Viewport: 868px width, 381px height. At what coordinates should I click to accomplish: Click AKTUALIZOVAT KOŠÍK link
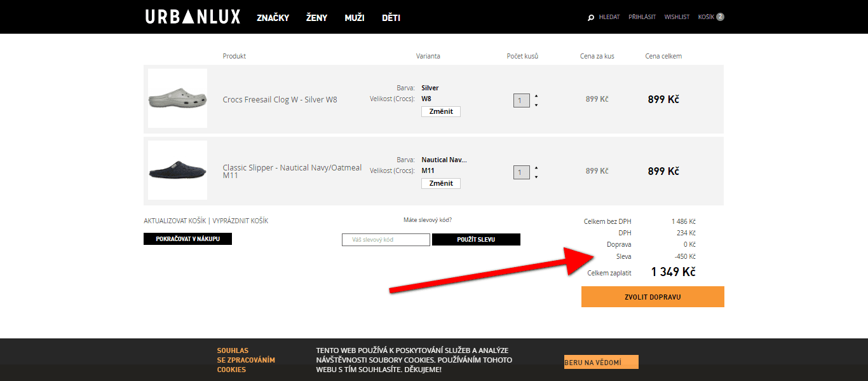(x=174, y=221)
